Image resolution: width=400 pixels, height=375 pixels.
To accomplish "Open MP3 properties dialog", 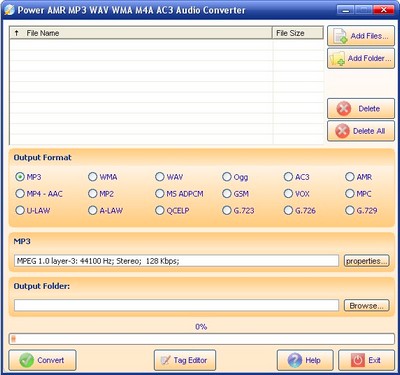I will coord(366,261).
